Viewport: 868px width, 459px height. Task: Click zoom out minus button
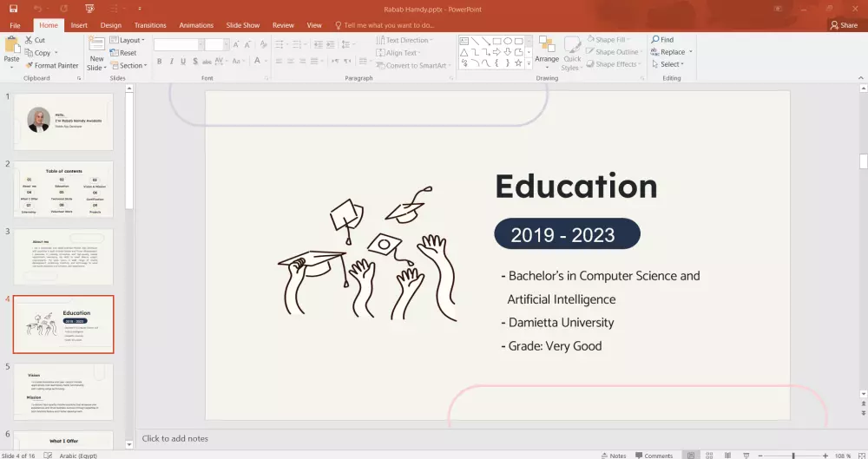coord(760,456)
